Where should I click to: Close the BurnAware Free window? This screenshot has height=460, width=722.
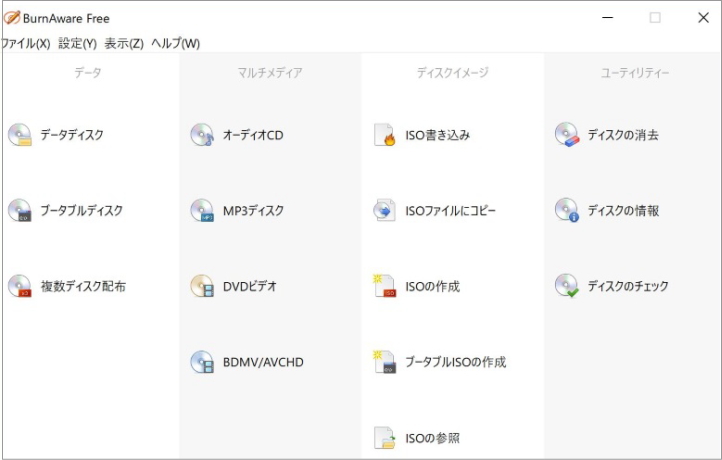[x=703, y=18]
